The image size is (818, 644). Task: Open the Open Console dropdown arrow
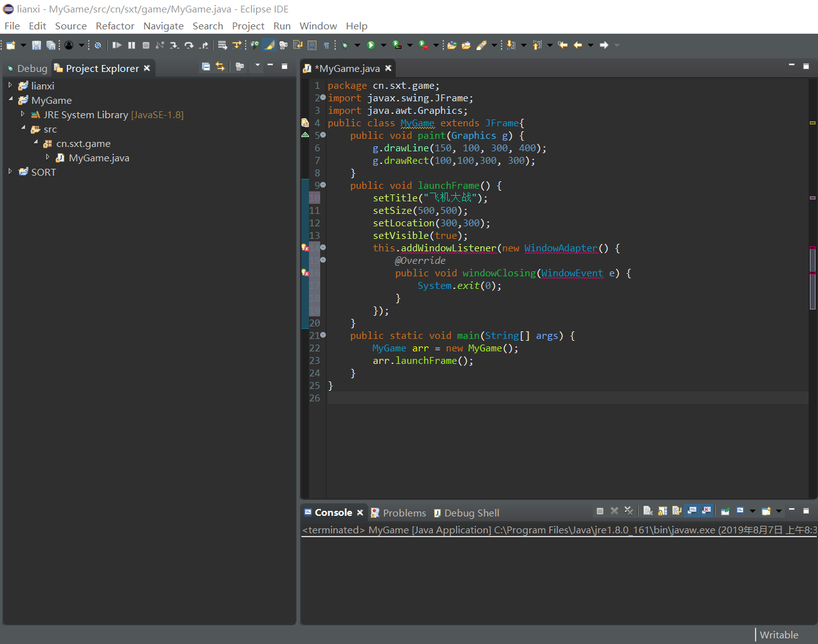click(x=779, y=511)
